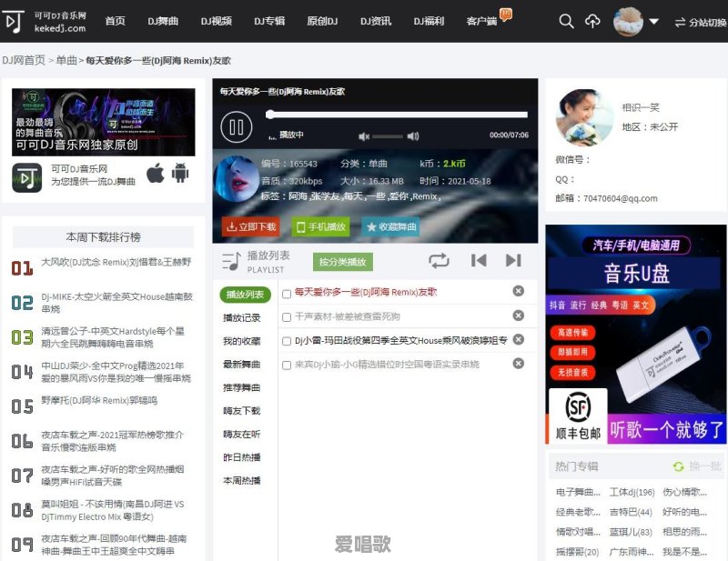Screen dimensions: 728x561
Task: Open the DJ资讯 nav menu
Action: (x=376, y=21)
